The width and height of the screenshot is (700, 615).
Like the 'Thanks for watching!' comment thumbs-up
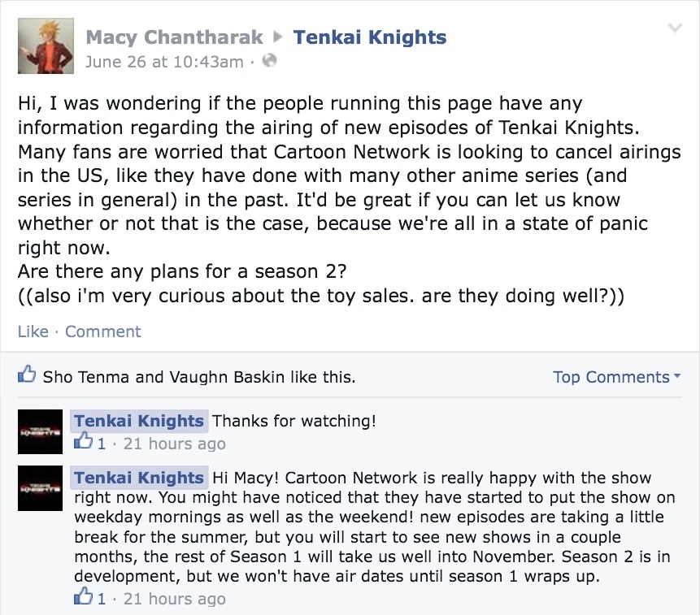(83, 443)
